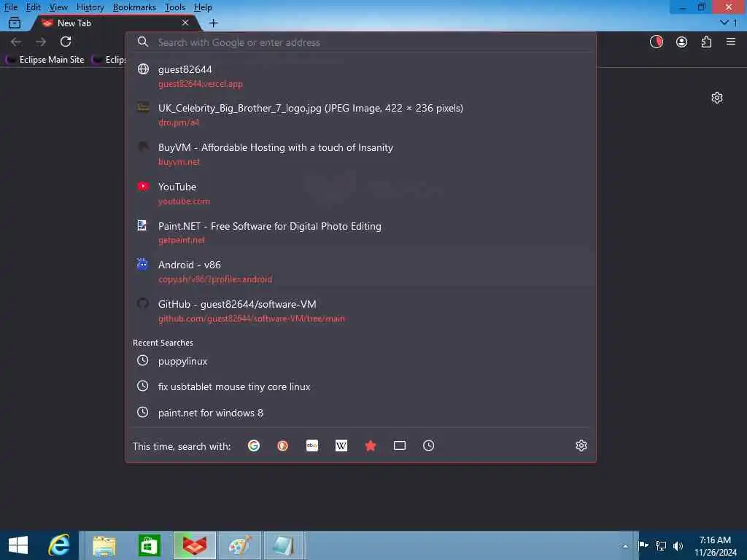Screen dimensions: 747x560
Task: Open the Action Center flag icon
Action: click(x=643, y=545)
